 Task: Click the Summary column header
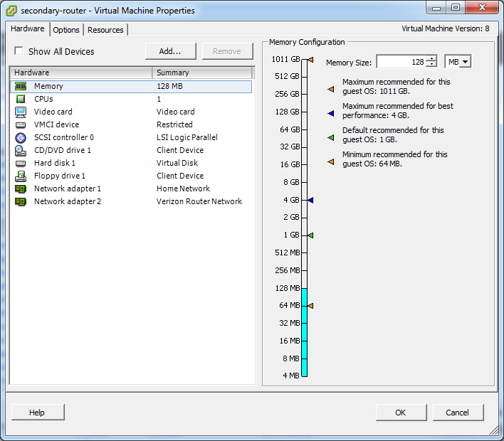202,73
